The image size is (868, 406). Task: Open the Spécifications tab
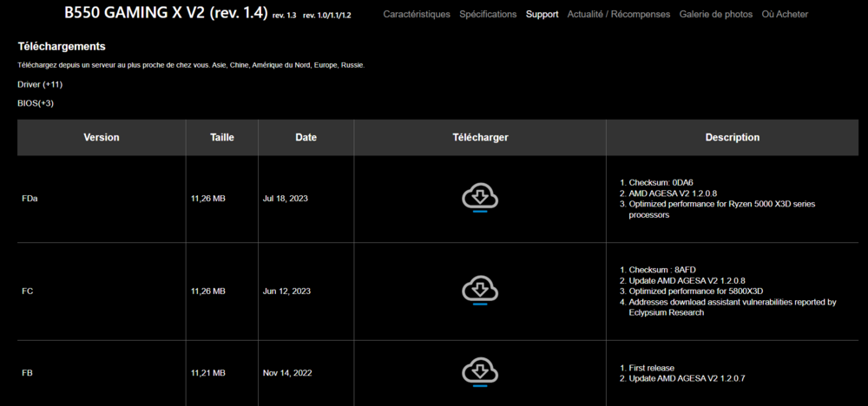click(488, 15)
